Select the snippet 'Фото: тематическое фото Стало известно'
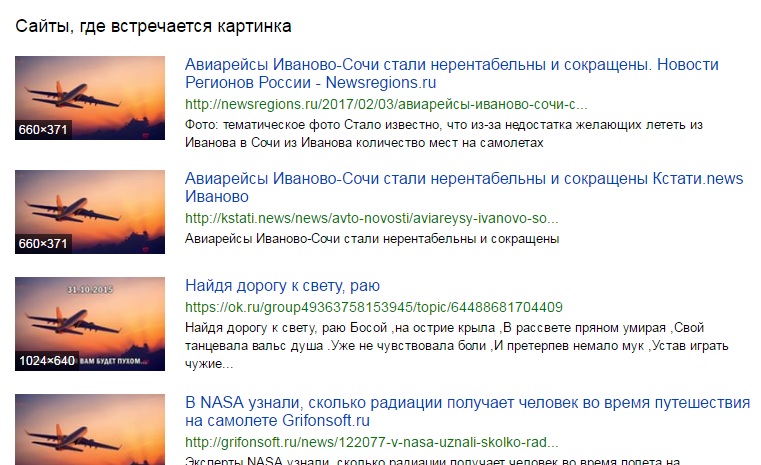This screenshot has height=465, width=761. (x=444, y=134)
